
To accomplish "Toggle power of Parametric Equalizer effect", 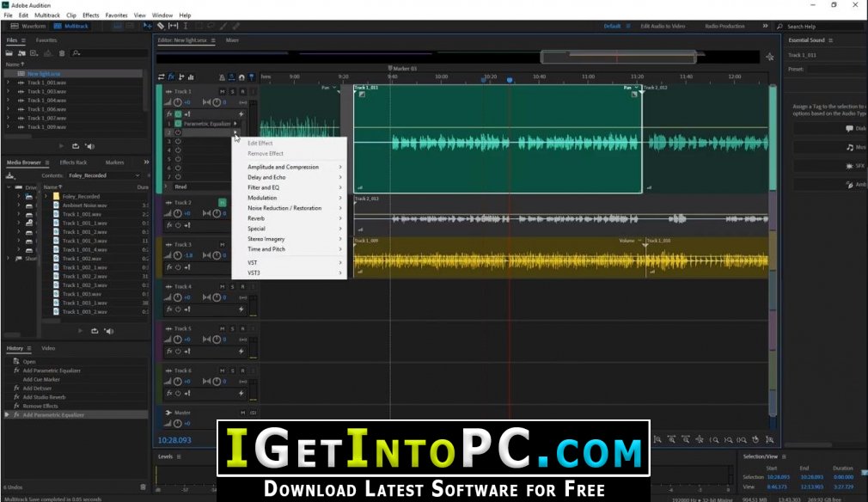I will [x=178, y=124].
